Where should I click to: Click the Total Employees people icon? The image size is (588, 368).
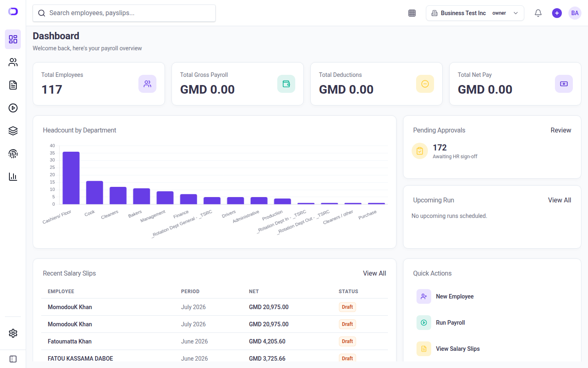147,84
